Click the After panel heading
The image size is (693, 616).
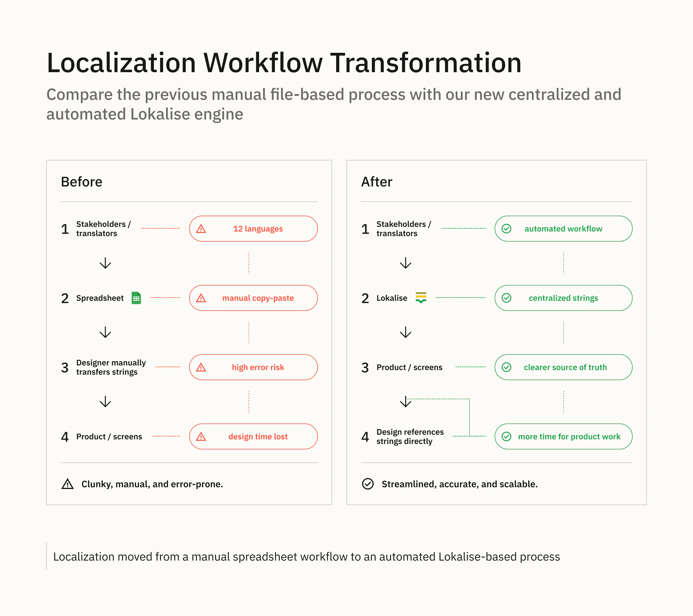coord(377,182)
